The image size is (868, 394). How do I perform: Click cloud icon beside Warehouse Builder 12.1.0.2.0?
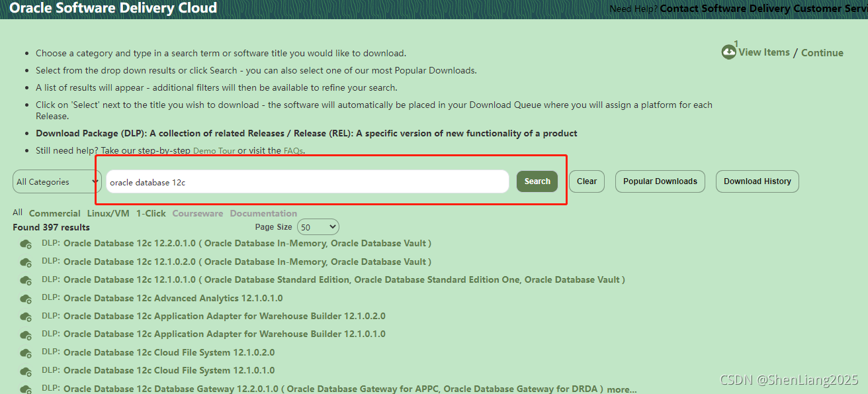pyautogui.click(x=26, y=317)
